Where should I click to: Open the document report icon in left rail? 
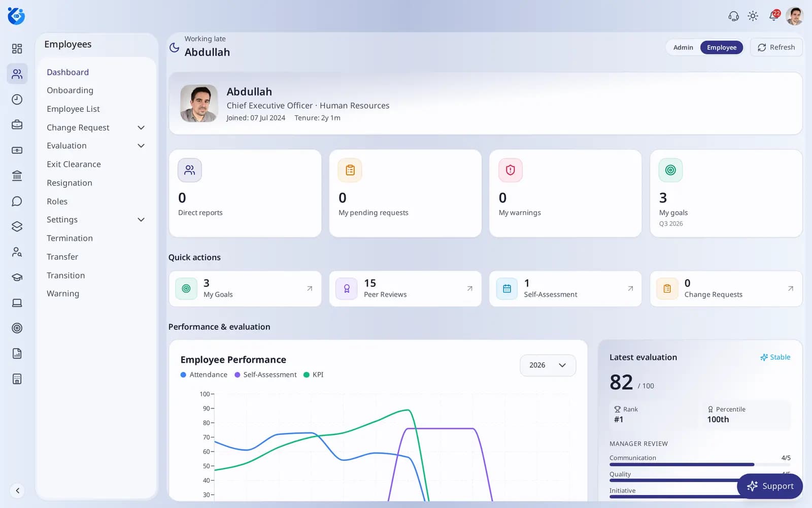(17, 354)
